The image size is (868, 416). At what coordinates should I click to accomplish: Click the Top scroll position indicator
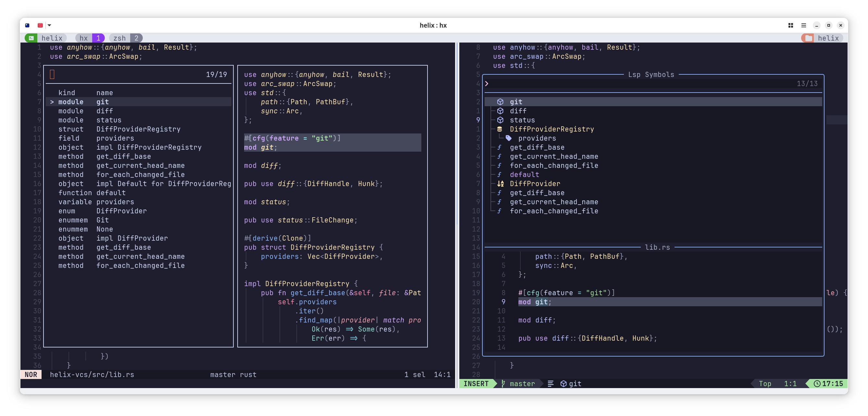click(x=765, y=384)
